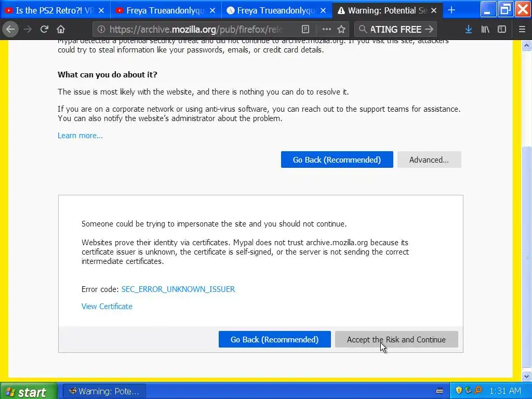Close the second Freya Trueandonlyqu tab

click(x=323, y=10)
